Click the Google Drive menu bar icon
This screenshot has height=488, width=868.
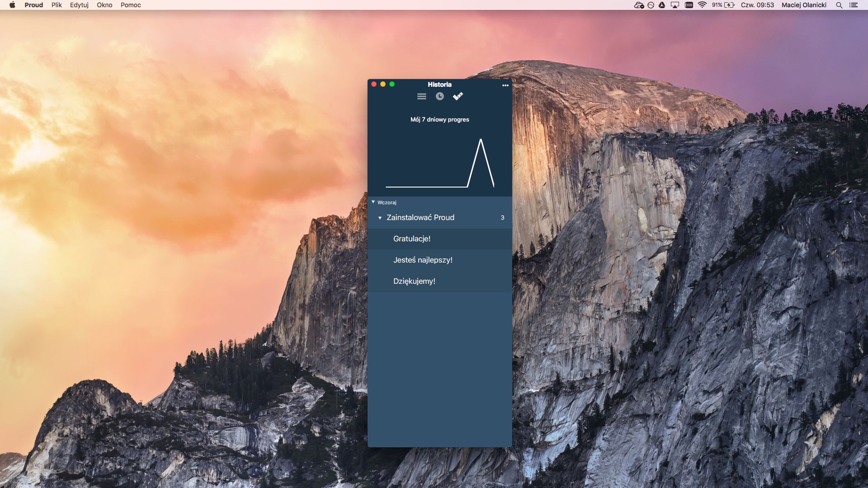click(x=662, y=5)
